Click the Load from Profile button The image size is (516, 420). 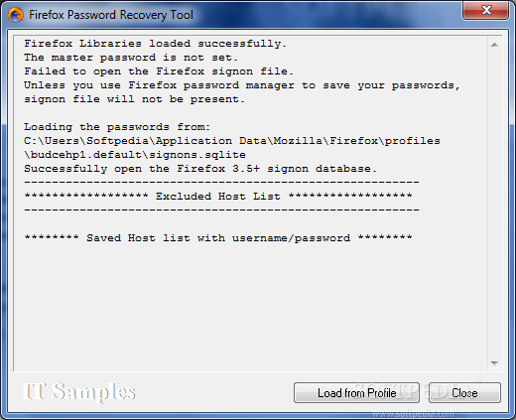(356, 393)
